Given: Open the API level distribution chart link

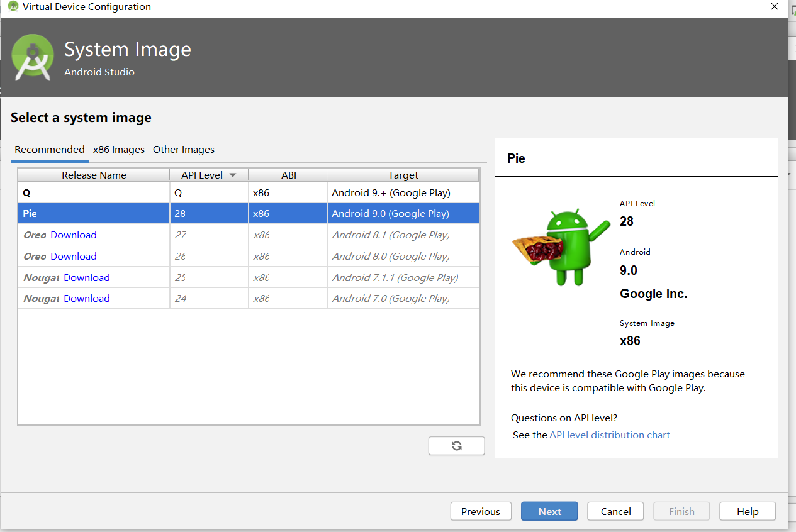Looking at the screenshot, I should point(610,435).
